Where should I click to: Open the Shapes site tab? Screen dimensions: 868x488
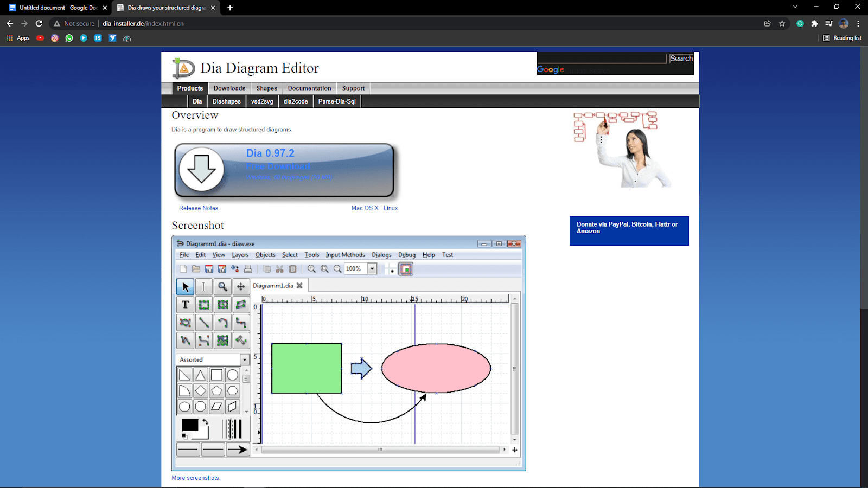(x=267, y=88)
